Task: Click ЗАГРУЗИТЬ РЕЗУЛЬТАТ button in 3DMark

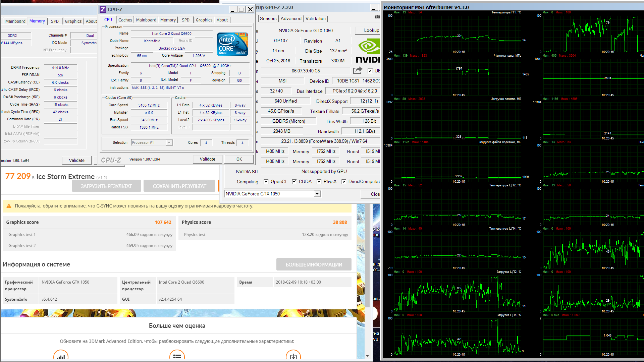Action: click(106, 186)
